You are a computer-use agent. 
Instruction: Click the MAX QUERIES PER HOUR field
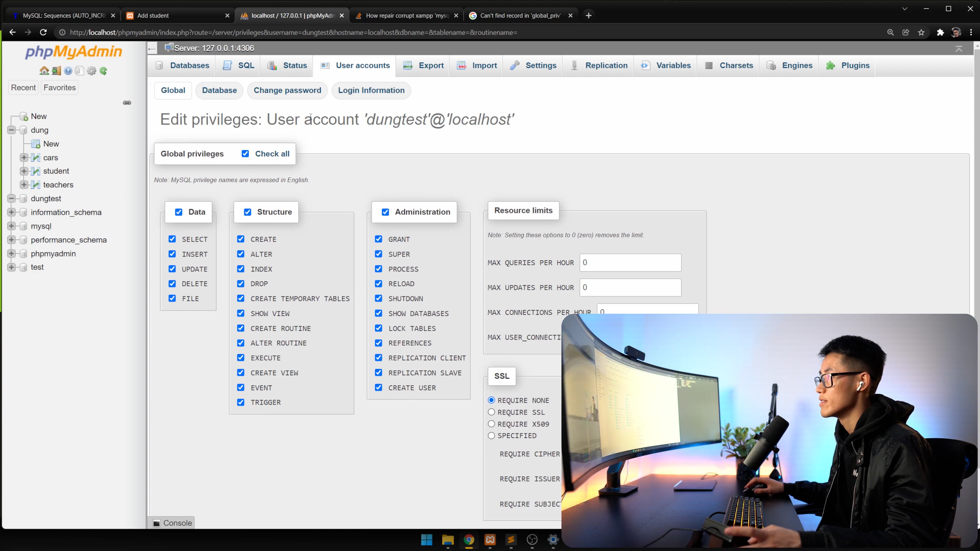click(x=630, y=263)
